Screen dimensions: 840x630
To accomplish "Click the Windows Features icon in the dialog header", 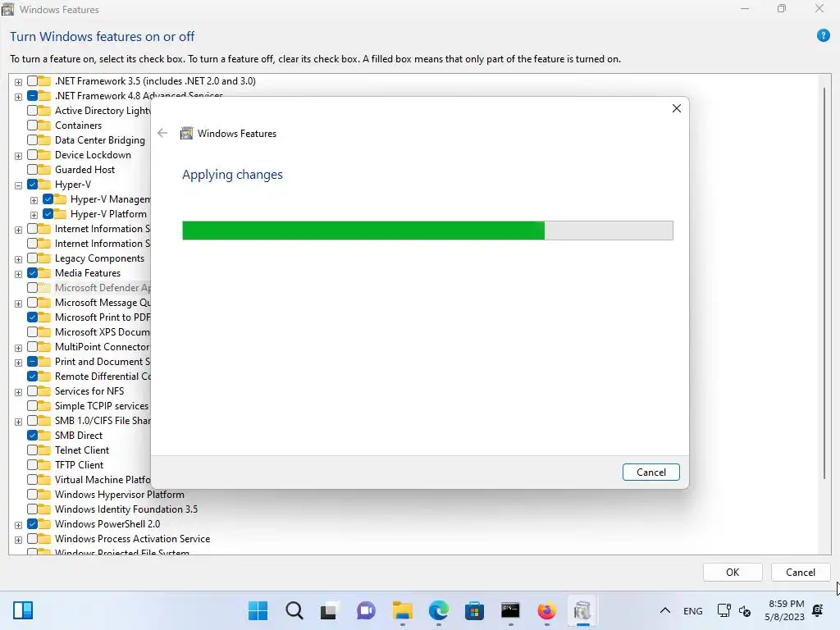I will (x=186, y=134).
